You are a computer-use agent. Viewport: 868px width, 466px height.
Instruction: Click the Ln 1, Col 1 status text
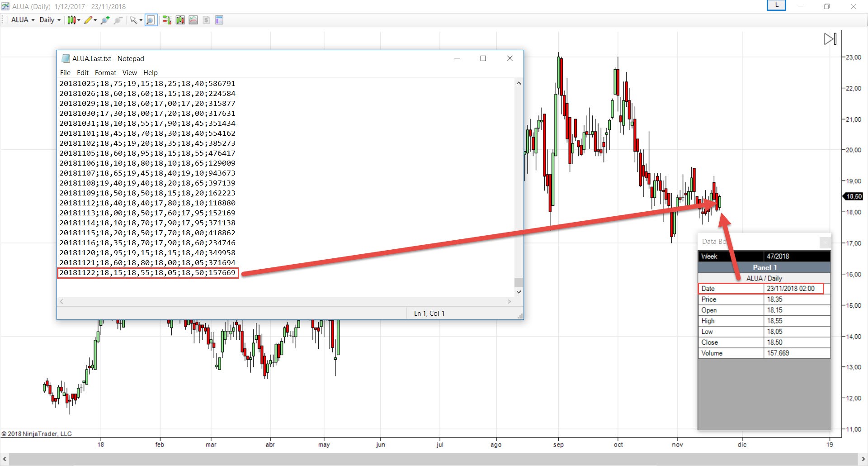(x=429, y=314)
